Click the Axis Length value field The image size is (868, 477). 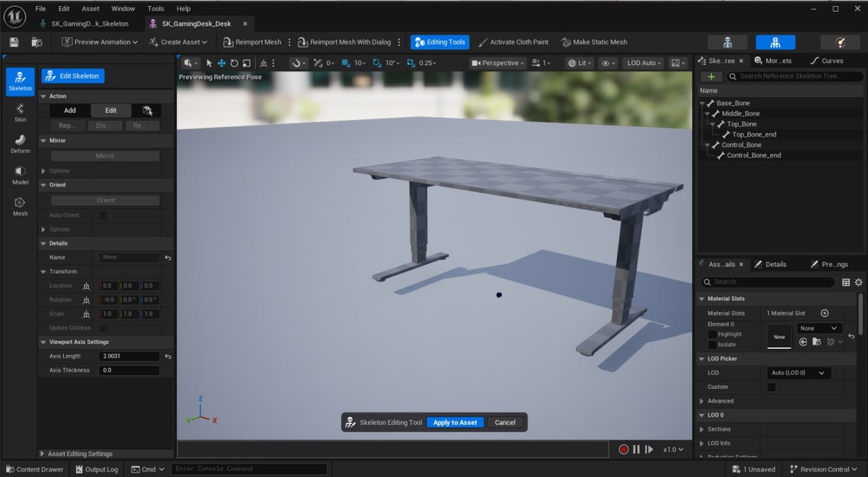[129, 356]
